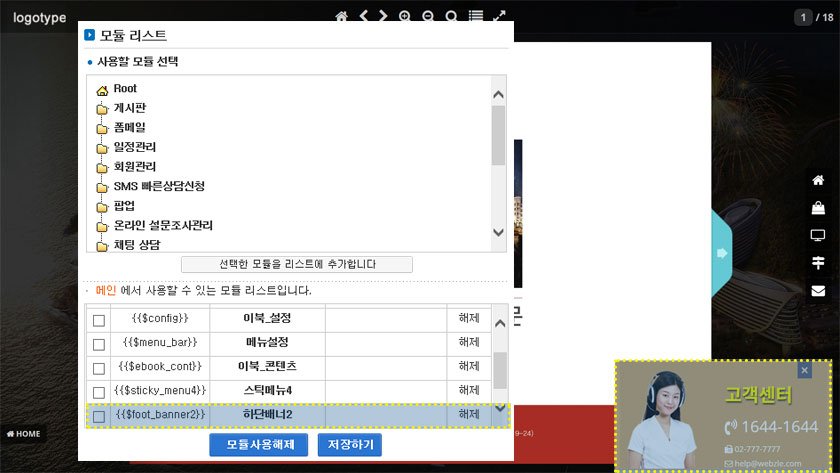
Task: Click the home icon in top toolbar
Action: 342,17
